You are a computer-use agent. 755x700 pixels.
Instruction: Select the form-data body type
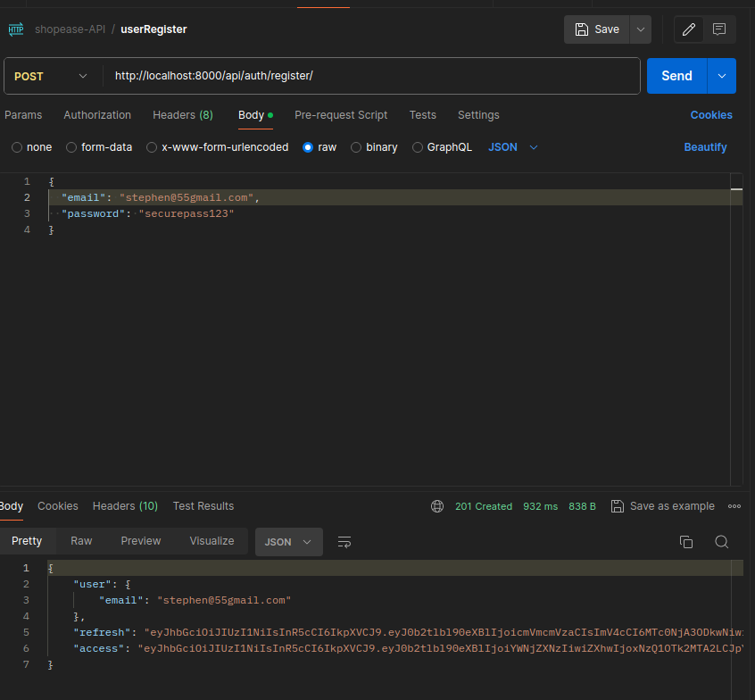click(71, 147)
